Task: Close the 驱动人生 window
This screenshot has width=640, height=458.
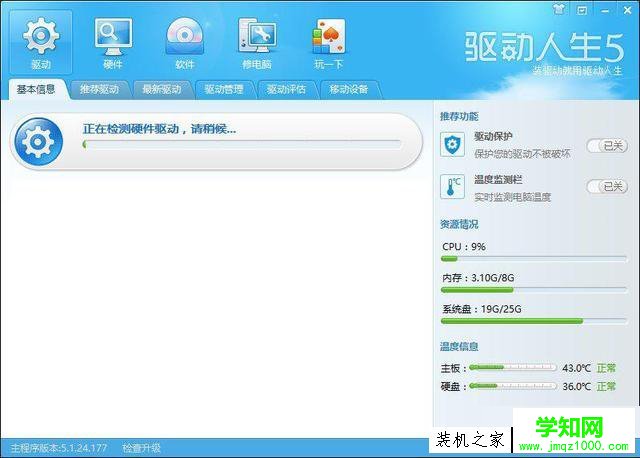Action: point(627,10)
